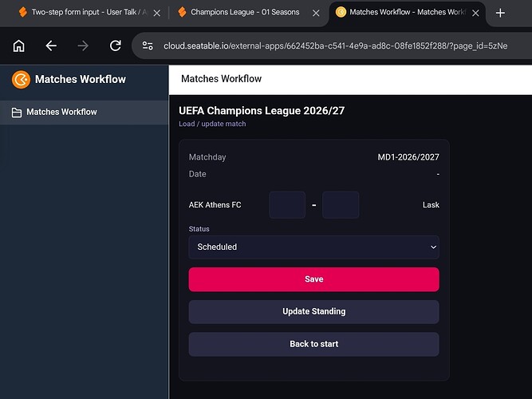Close the Champions League tab
The image size is (532, 399).
316,14
